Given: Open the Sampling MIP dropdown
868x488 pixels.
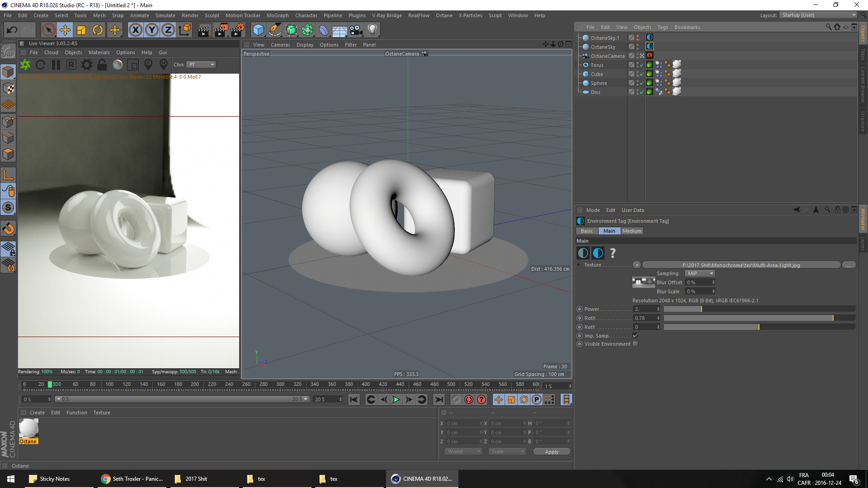Looking at the screenshot, I should [700, 273].
